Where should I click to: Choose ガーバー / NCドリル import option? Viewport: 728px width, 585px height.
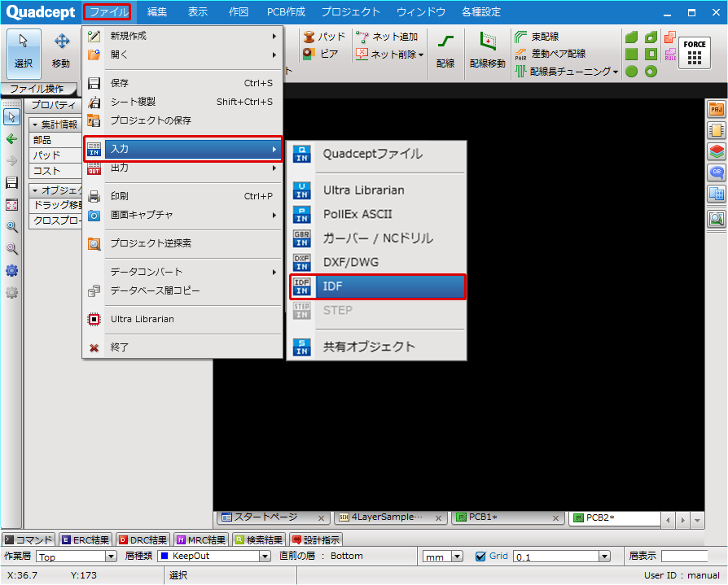coord(378,238)
